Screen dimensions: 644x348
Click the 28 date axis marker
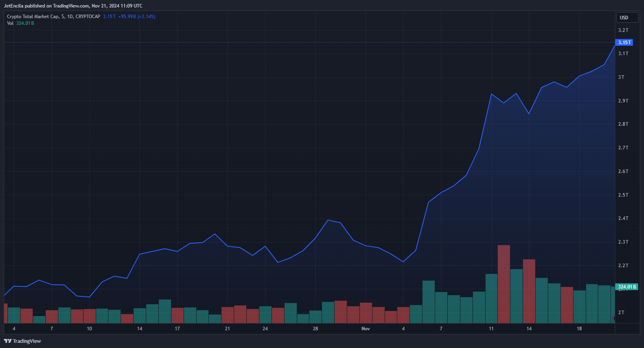(x=315, y=329)
